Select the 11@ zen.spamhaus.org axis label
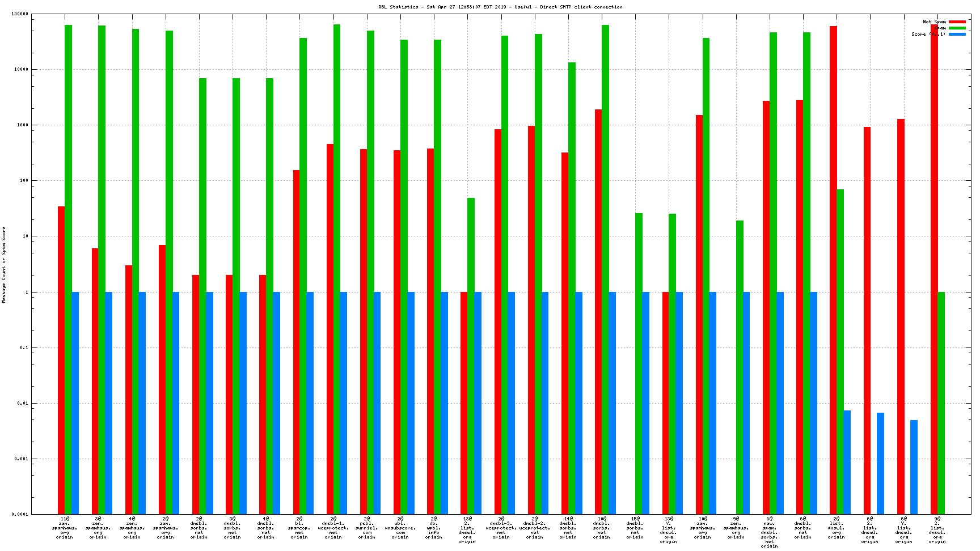This screenshot has height=551, width=980. (x=65, y=527)
